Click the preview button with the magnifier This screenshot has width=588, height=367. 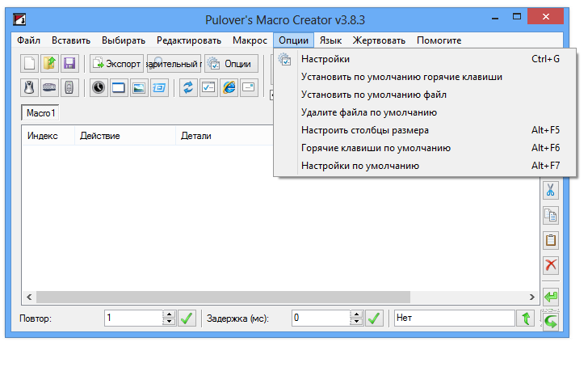pyautogui.click(x=174, y=64)
